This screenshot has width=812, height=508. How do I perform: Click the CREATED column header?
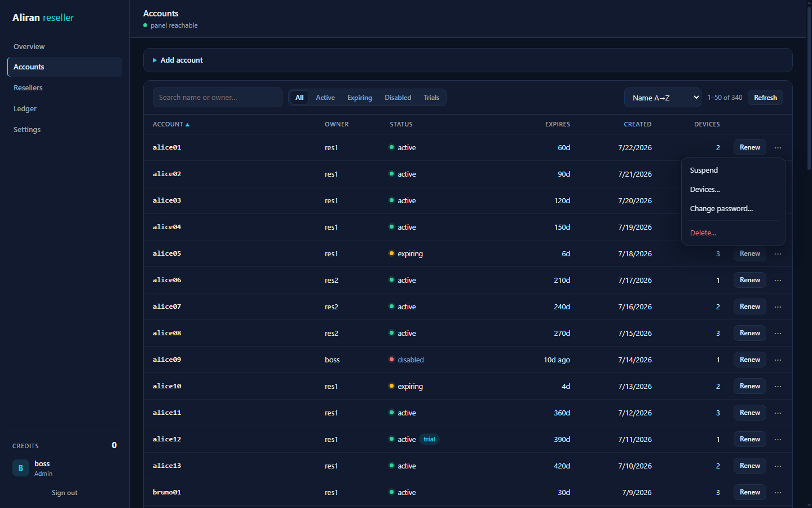point(637,124)
